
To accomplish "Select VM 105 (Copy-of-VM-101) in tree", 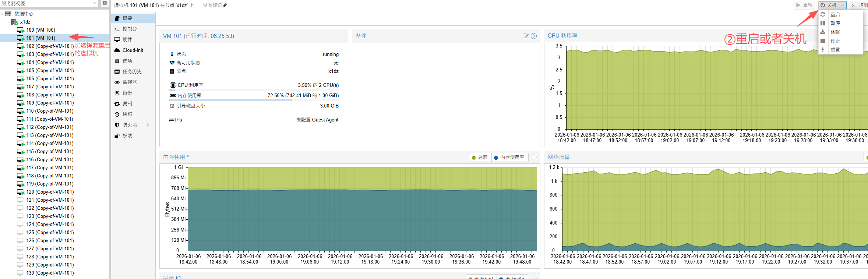I will click(50, 70).
